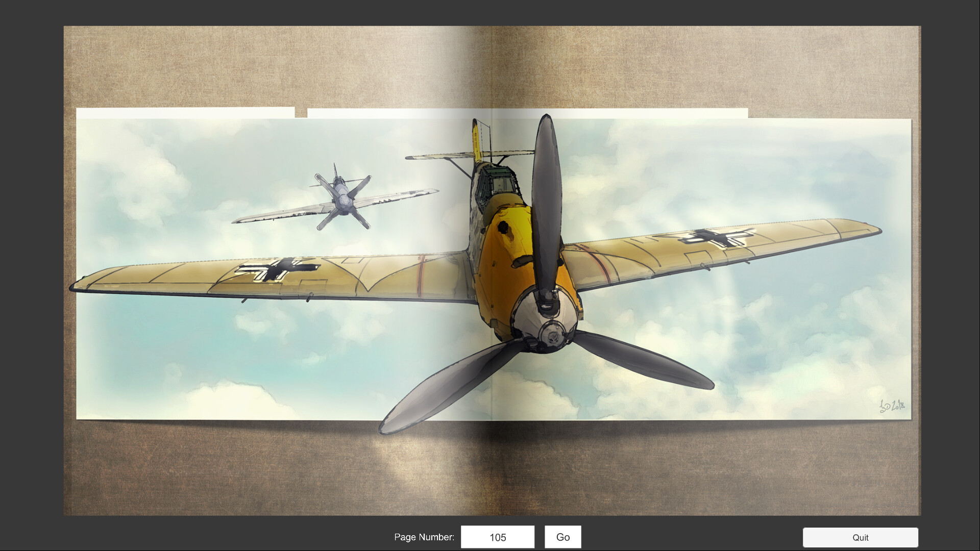This screenshot has width=980, height=551.
Task: Click the Page Number label
Action: tap(424, 537)
